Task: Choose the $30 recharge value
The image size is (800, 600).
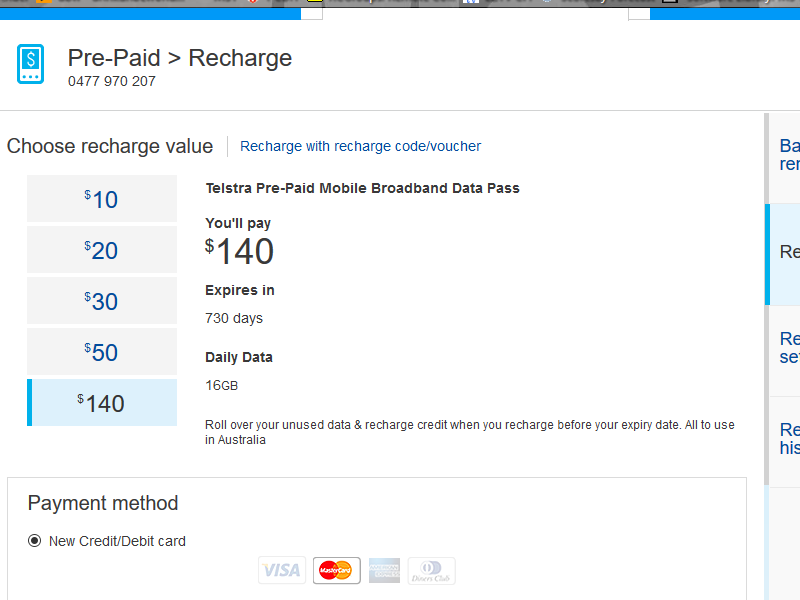Action: (102, 301)
